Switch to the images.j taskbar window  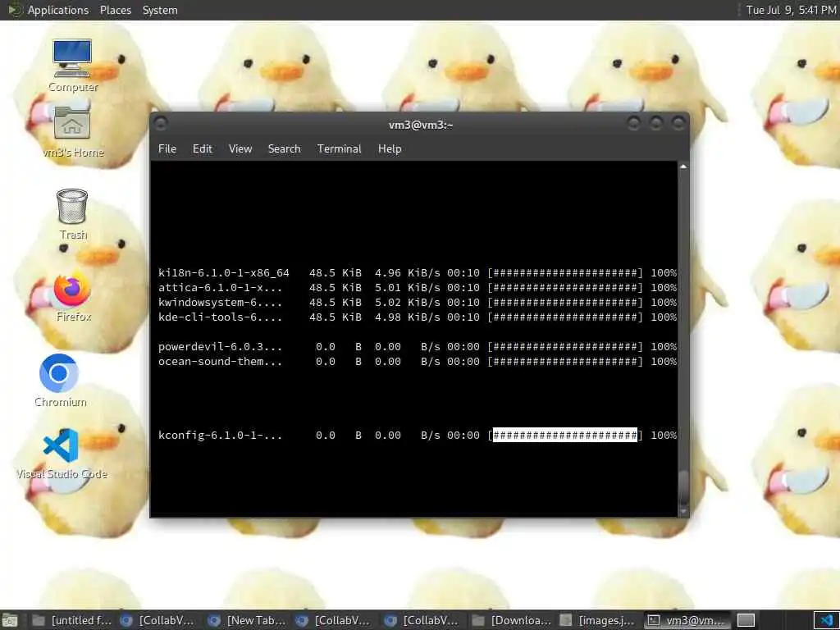(x=599, y=620)
